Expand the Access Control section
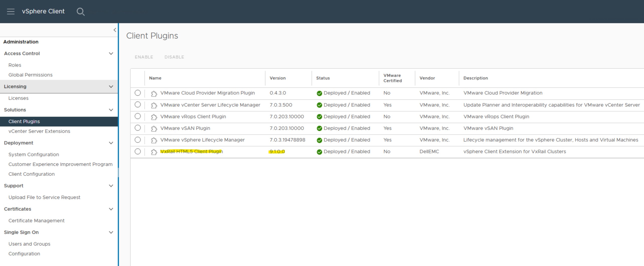Image resolution: width=644 pixels, height=266 pixels. [111, 53]
